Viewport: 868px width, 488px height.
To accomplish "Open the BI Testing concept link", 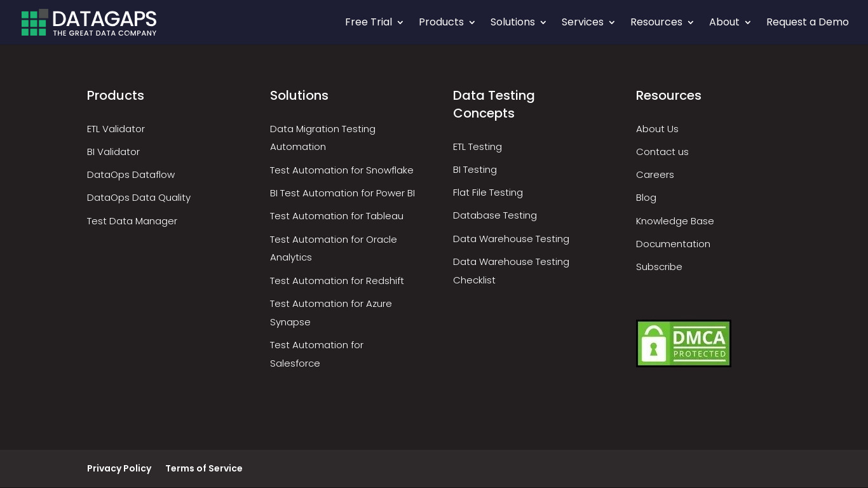I will pyautogui.click(x=475, y=170).
